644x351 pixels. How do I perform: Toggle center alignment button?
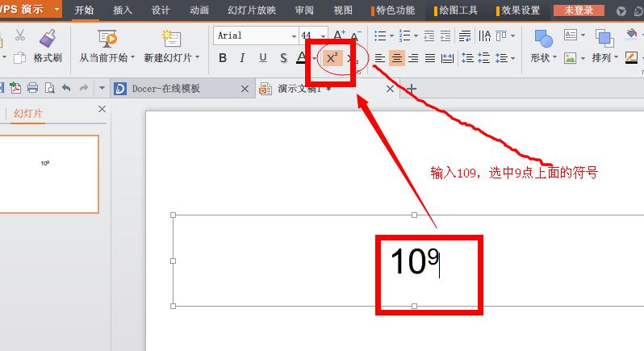coord(397,58)
